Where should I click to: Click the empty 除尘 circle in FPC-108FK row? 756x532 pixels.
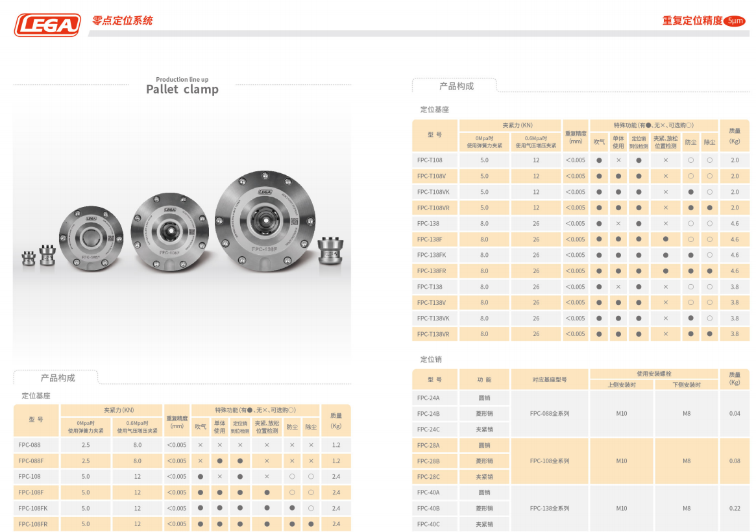[311, 508]
